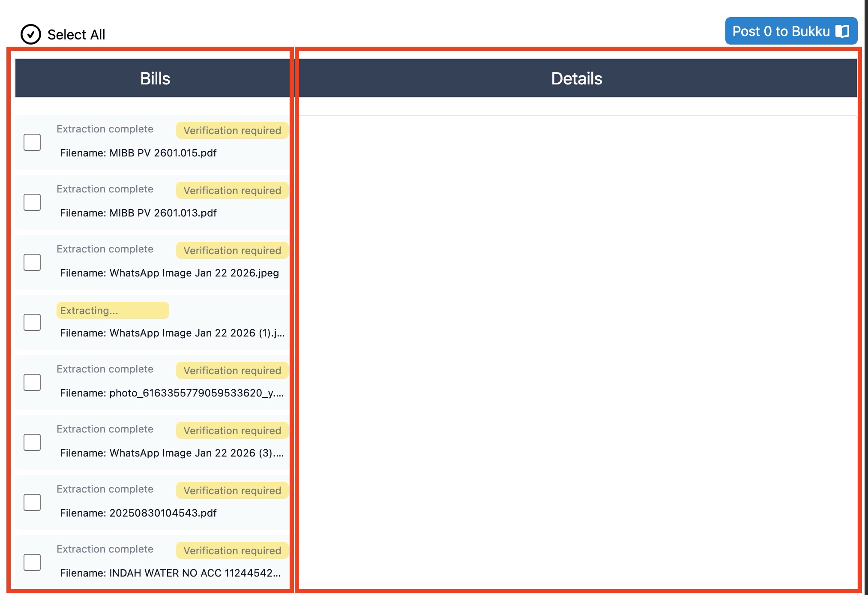Click the Verification required badge on photo_6163355779059533620_y

(x=232, y=370)
